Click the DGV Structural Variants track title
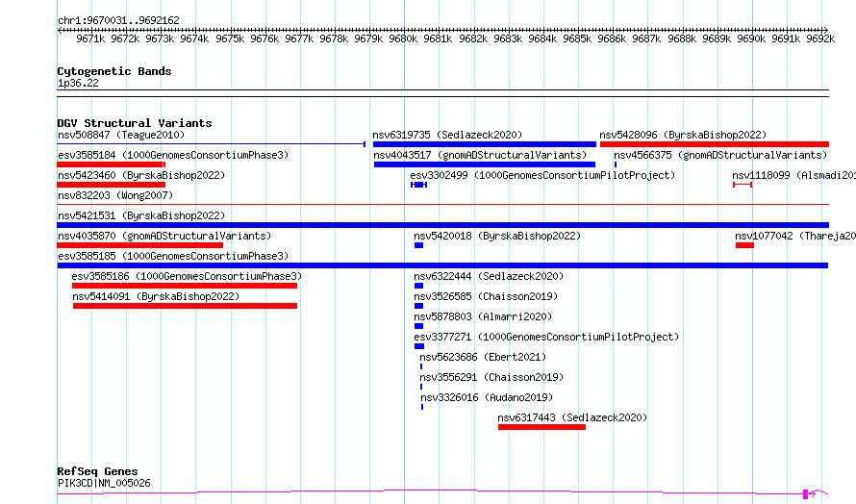This screenshot has height=504, width=856. (x=135, y=123)
